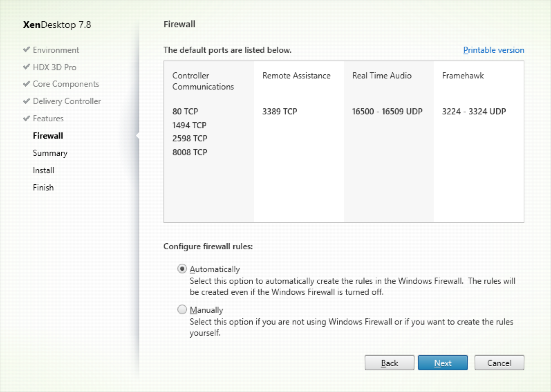551x392 pixels.
Task: Click the 16500 - 16509 UDP port entry
Action: tap(387, 112)
